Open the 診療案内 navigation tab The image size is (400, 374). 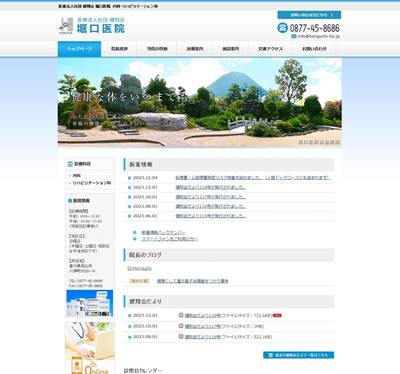coord(195,49)
